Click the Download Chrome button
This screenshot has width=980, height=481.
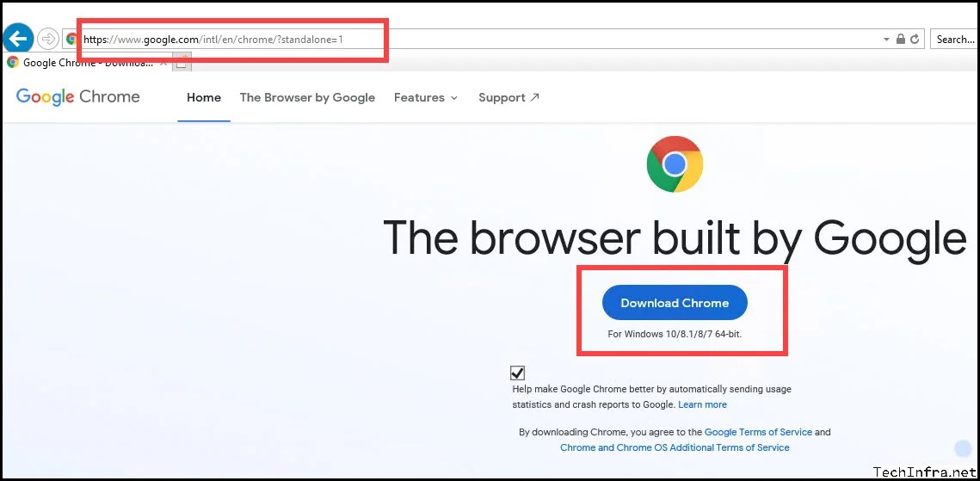(x=675, y=303)
